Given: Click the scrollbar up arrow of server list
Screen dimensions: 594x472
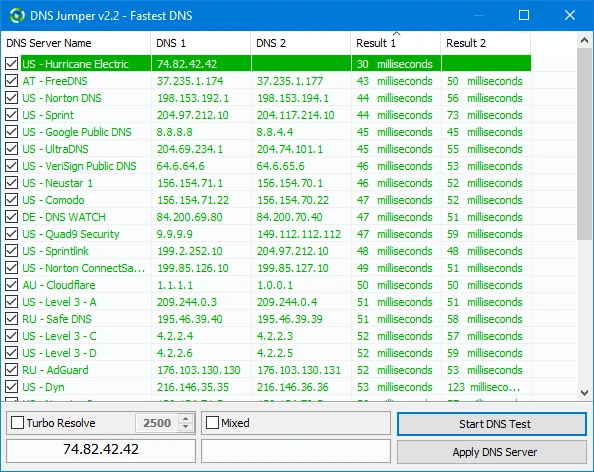Looking at the screenshot, I should tap(584, 40).
